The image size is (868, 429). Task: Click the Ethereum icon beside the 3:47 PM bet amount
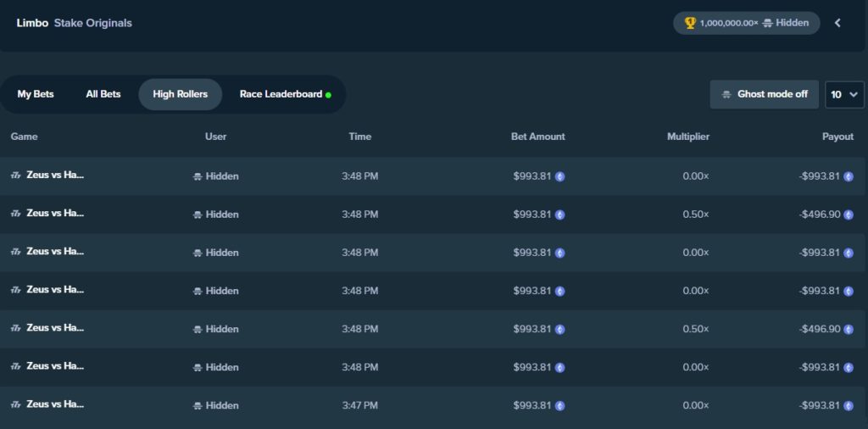click(559, 406)
